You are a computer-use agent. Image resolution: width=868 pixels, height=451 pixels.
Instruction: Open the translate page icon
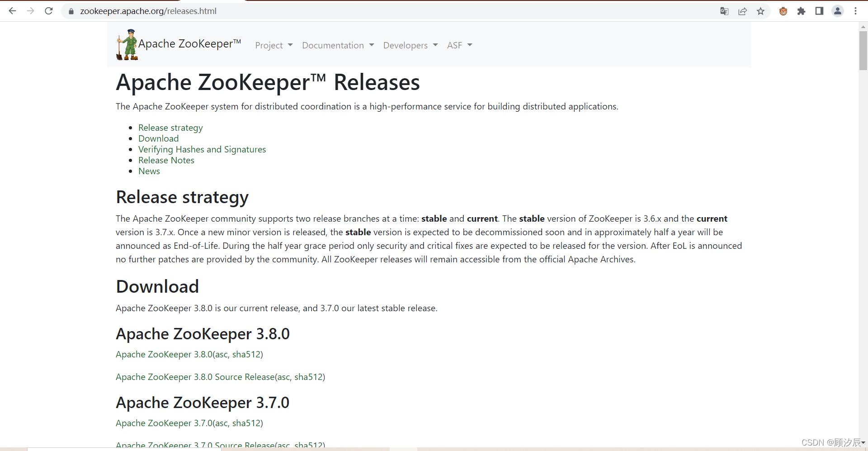[724, 11]
